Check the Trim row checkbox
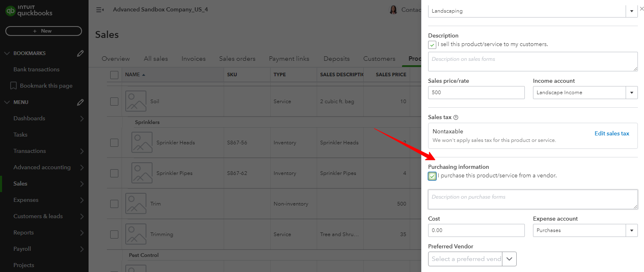644x272 pixels. pos(114,203)
